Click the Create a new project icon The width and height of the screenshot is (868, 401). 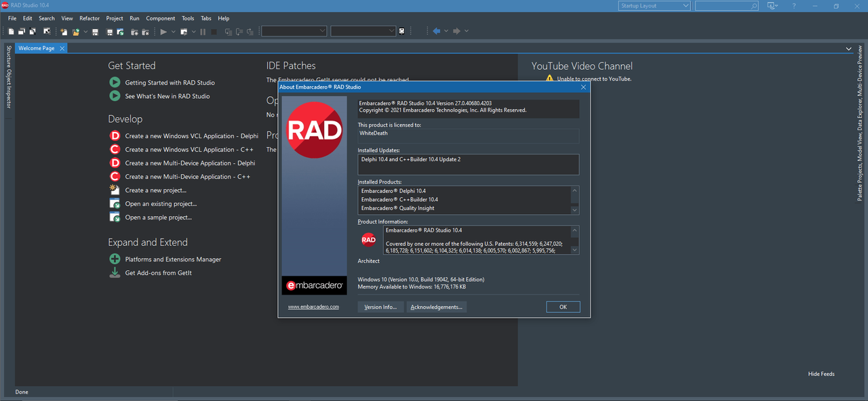point(115,190)
